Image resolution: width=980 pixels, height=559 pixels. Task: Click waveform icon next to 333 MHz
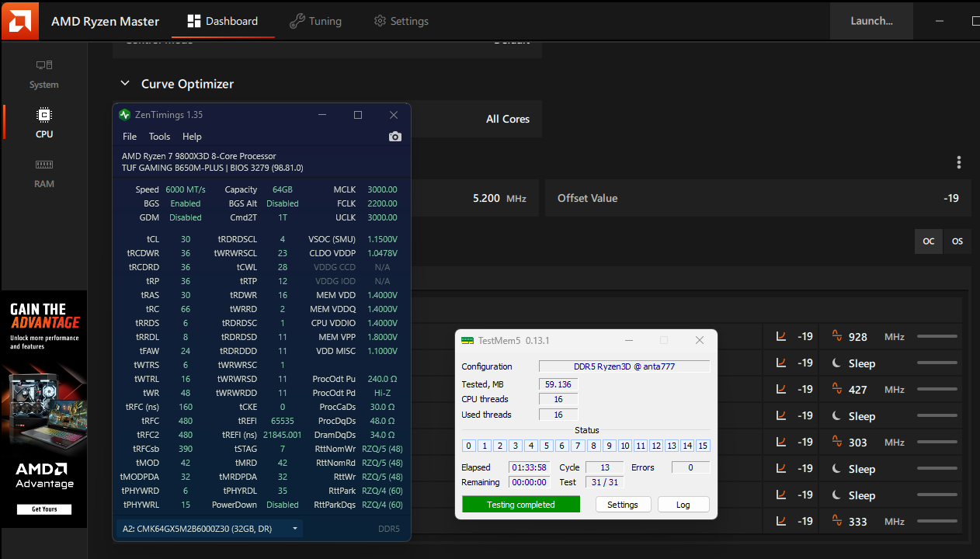click(837, 521)
